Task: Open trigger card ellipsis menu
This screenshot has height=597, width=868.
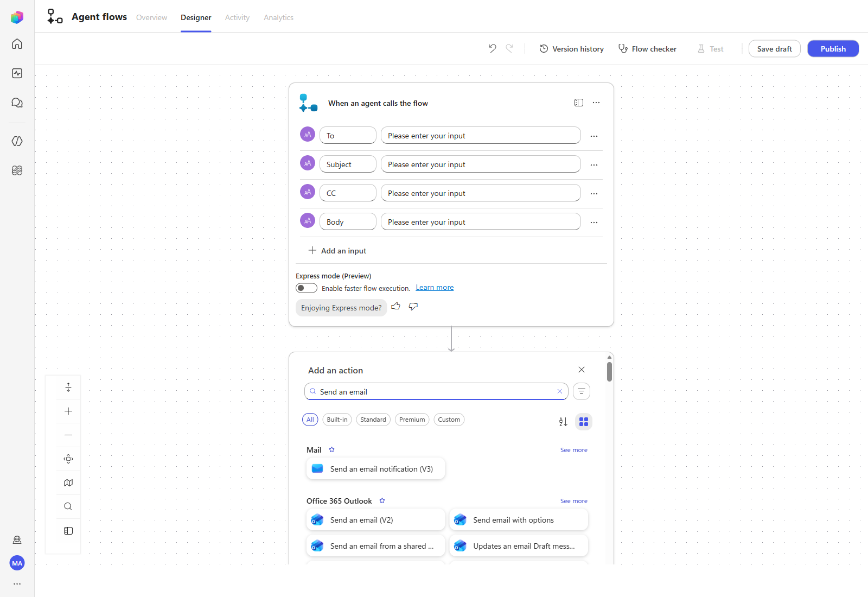Action: coord(596,103)
